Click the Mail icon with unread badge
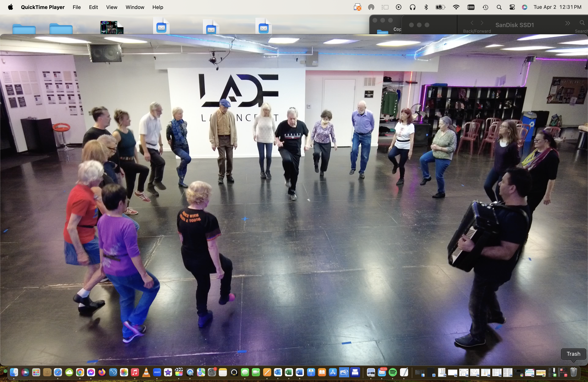The height and width of the screenshot is (382, 588). pos(382,372)
